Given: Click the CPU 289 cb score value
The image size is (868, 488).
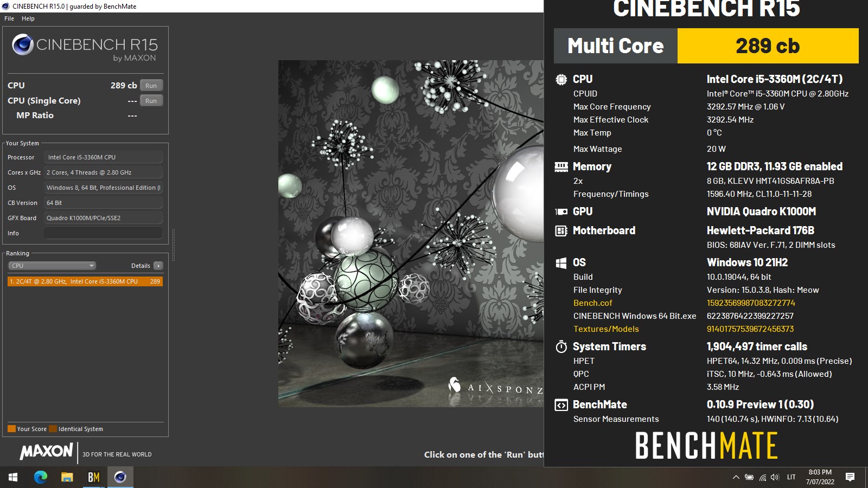Looking at the screenshot, I should pyautogui.click(x=124, y=86).
